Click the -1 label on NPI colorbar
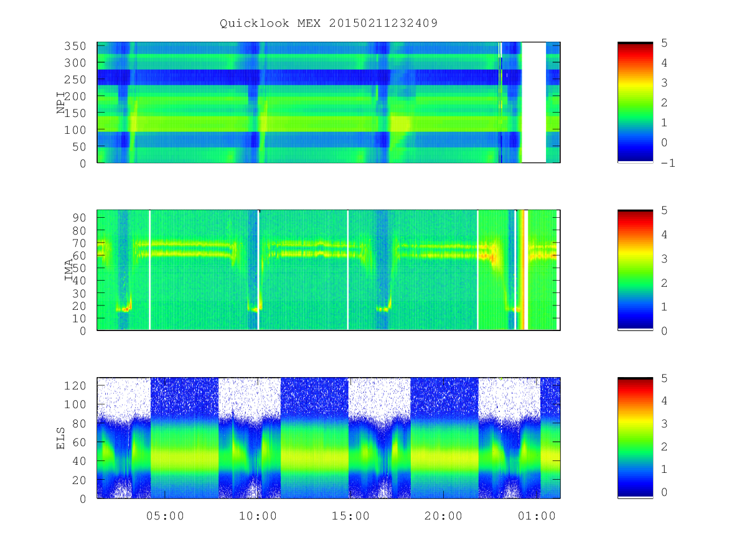 (x=668, y=163)
